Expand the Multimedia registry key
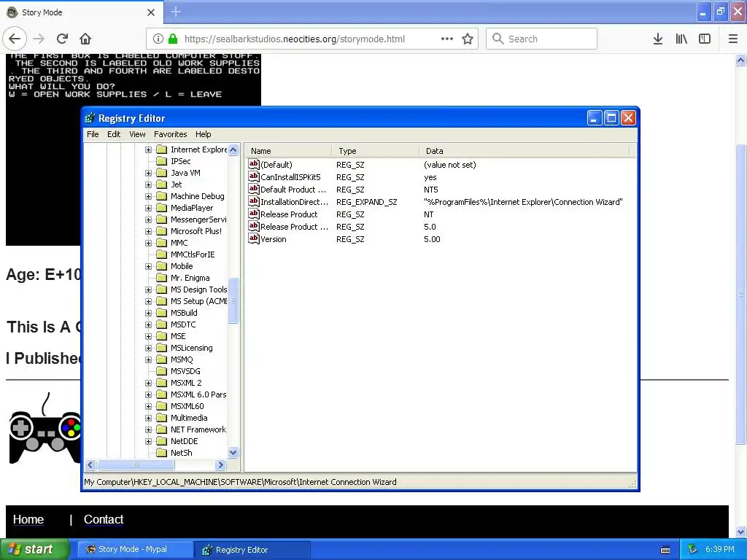 (x=148, y=418)
